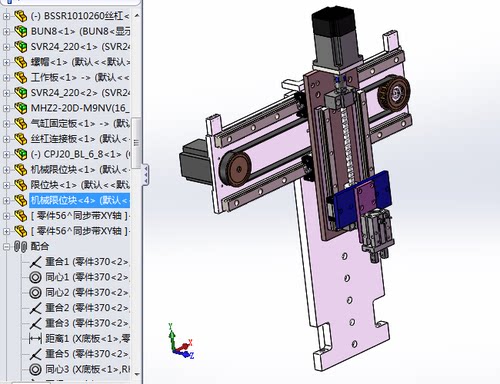This screenshot has height=384, width=500.
Task: Collapse the 配合 mates folder
Action: coord(6,247)
